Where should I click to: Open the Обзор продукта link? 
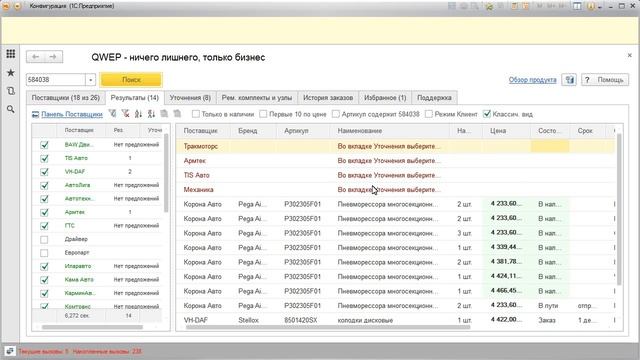pyautogui.click(x=532, y=80)
